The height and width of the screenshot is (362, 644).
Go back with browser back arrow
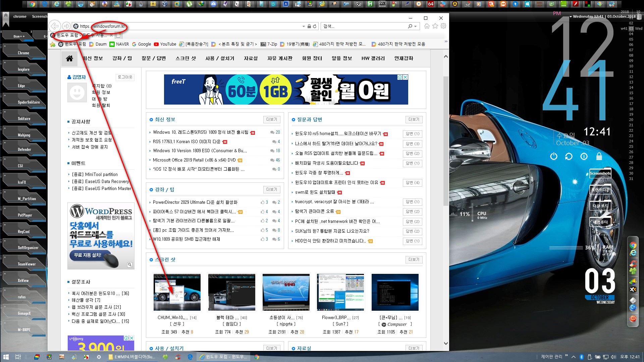coord(55,26)
